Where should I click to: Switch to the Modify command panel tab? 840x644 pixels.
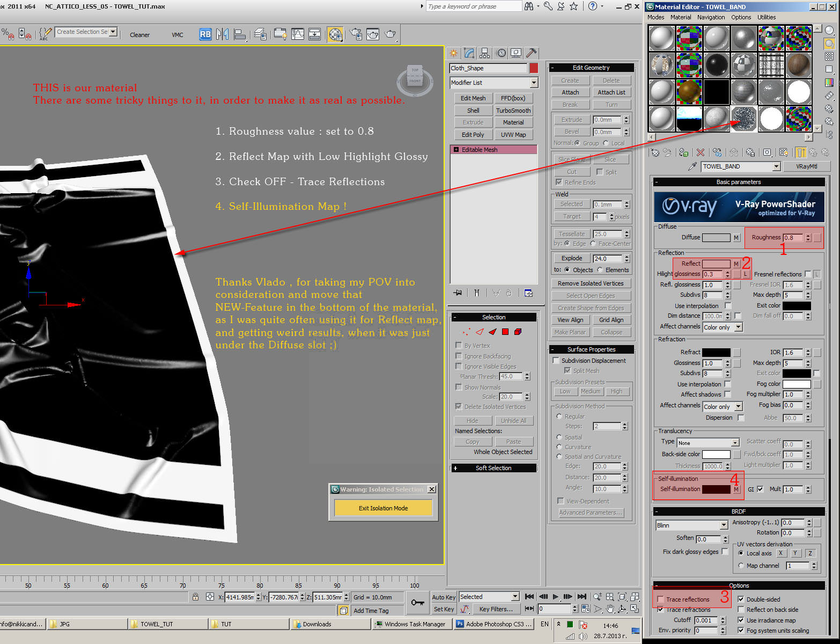coord(469,53)
